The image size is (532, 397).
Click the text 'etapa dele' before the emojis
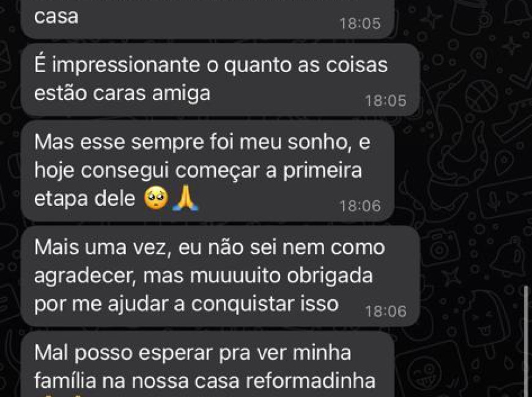[85, 199]
